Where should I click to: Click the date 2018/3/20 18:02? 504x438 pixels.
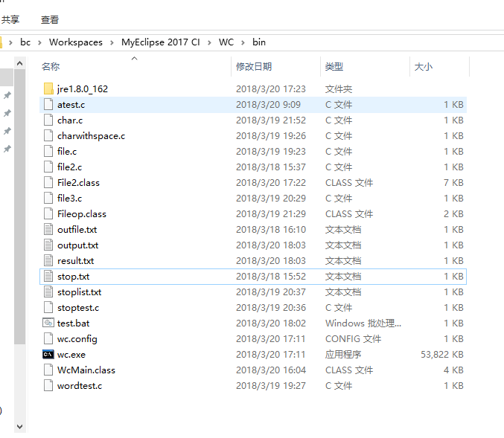[271, 323]
